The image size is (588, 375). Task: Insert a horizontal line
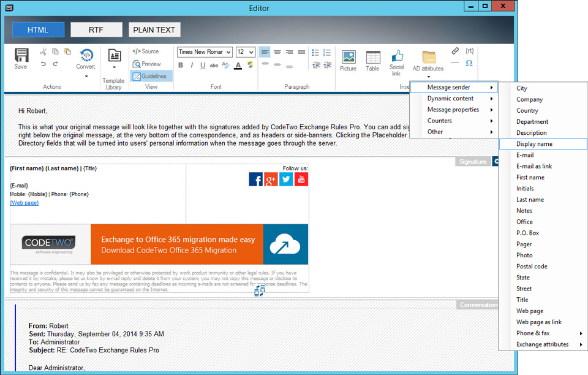[455, 63]
